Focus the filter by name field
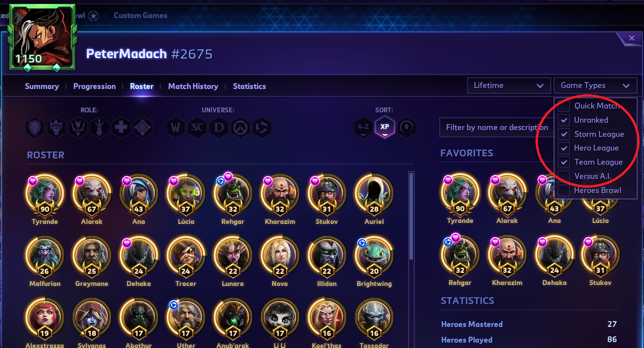 (x=496, y=127)
